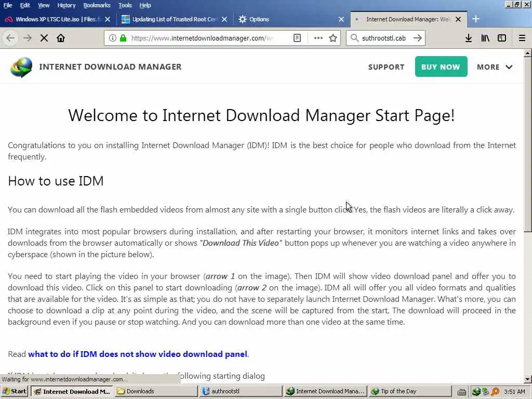Close the Options tab

pyautogui.click(x=341, y=19)
